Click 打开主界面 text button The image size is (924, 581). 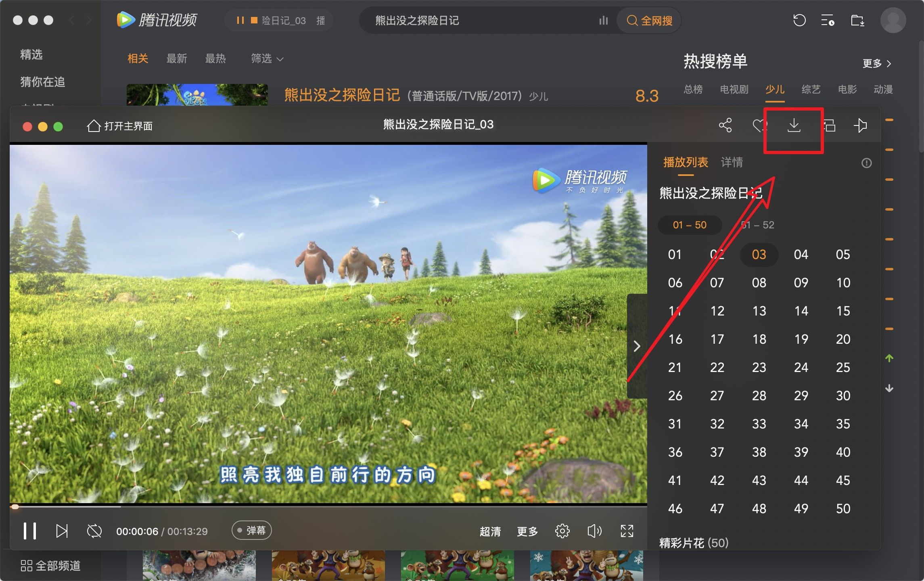tap(128, 126)
